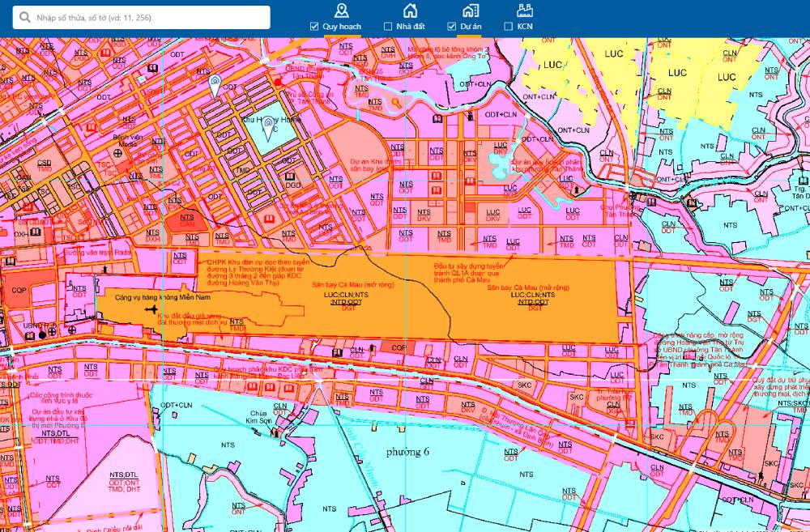Click the KCN factory icon

(524, 10)
